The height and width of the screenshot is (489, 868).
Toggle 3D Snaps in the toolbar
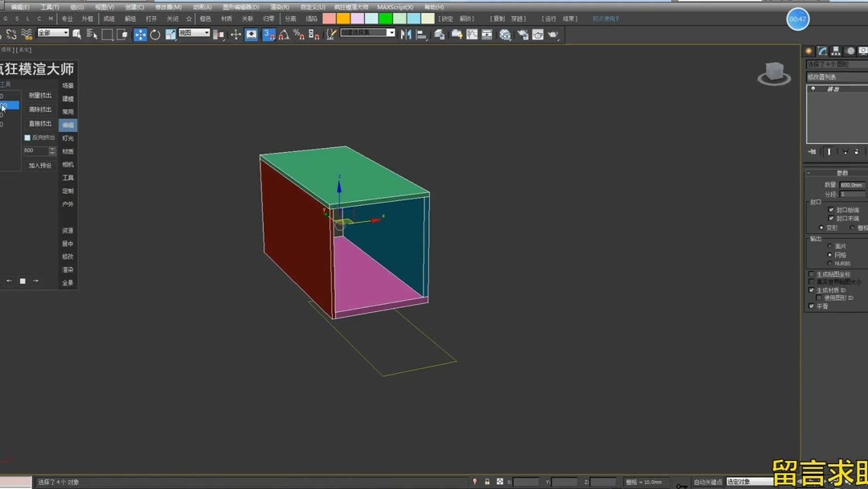click(267, 35)
